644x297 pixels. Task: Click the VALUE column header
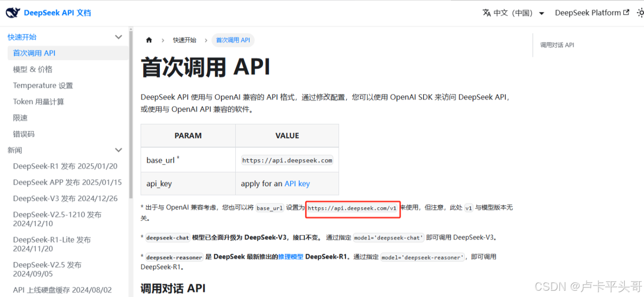[287, 136]
